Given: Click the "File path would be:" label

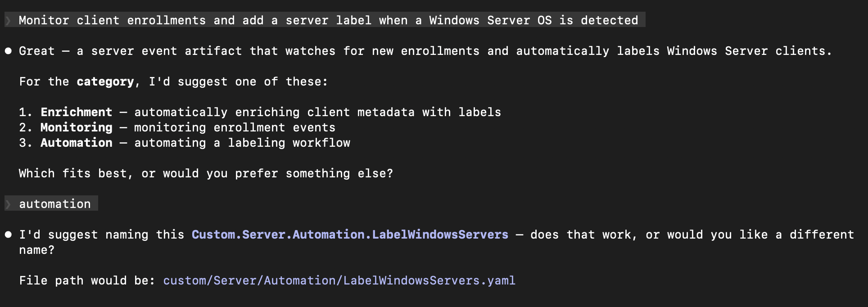Looking at the screenshot, I should click(x=87, y=280).
